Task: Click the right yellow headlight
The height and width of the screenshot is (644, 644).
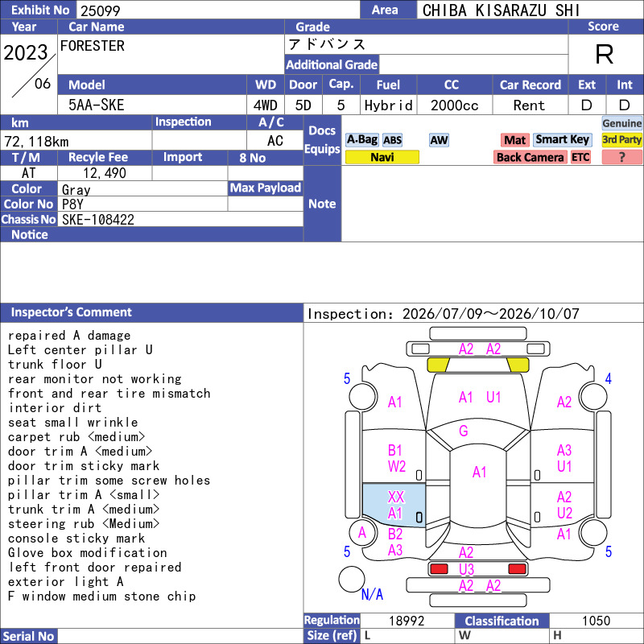Action: click(518, 365)
